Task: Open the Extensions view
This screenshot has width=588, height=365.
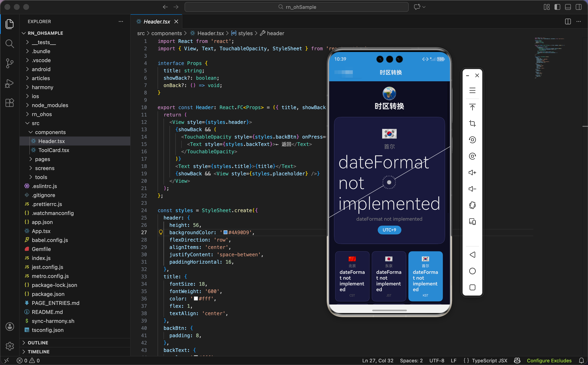Action: pos(10,103)
